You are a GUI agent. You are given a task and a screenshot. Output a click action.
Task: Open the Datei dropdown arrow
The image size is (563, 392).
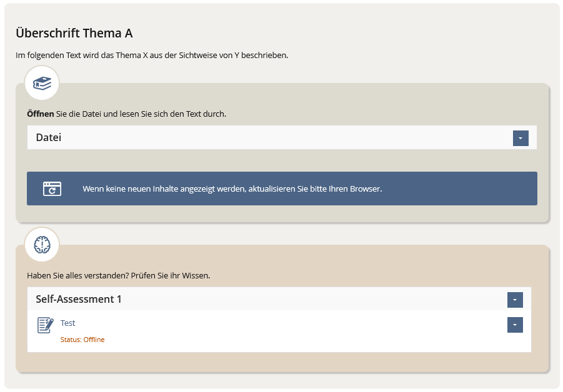pyautogui.click(x=521, y=138)
